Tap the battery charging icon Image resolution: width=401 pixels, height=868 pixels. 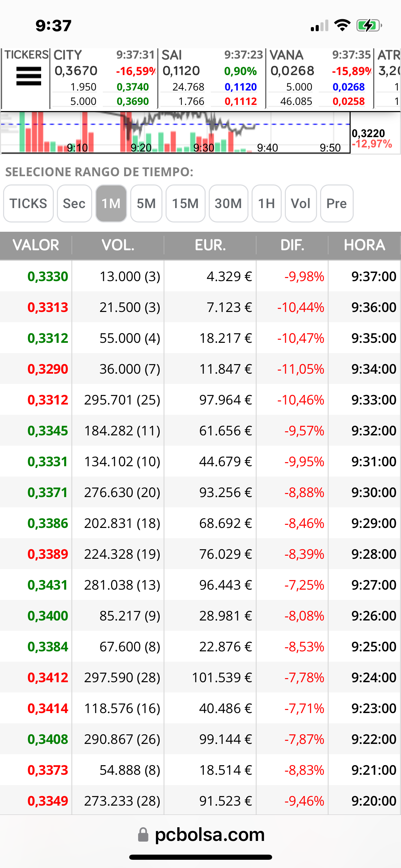(369, 25)
